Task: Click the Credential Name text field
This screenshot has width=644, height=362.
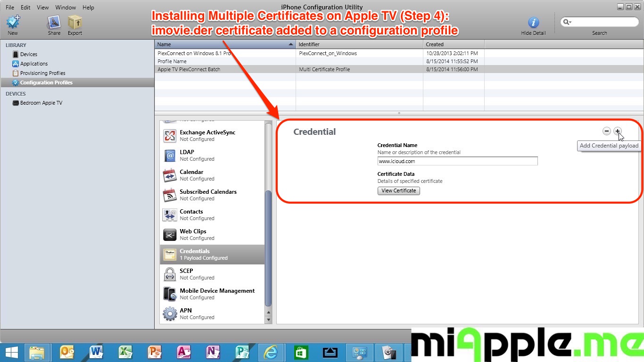Action: coord(457,161)
